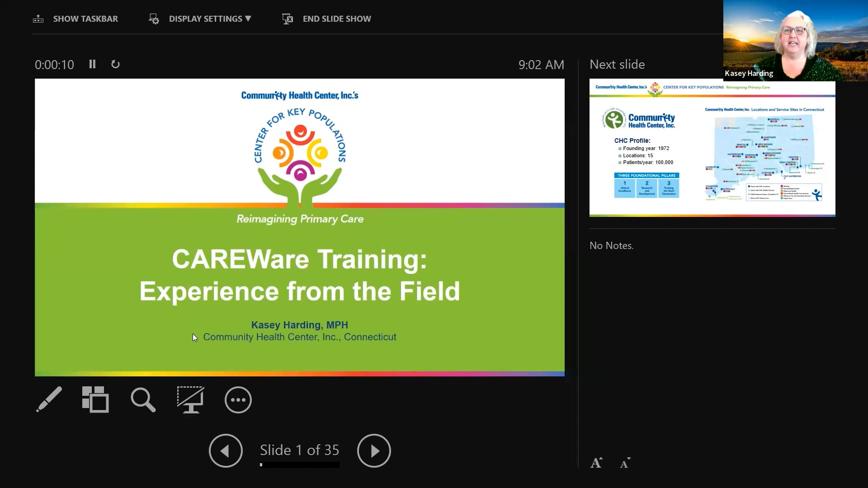Pause the presentation timer
Screen dimensions: 868x488
click(x=92, y=64)
